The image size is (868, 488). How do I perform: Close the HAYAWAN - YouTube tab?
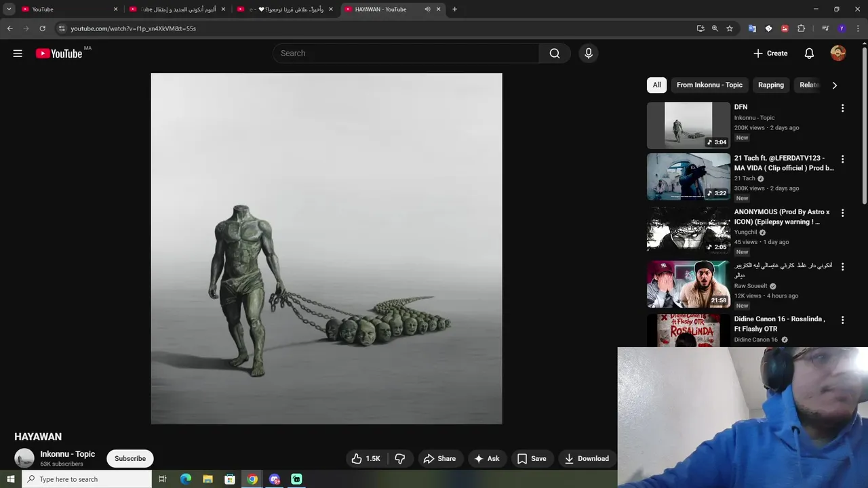tap(438, 9)
